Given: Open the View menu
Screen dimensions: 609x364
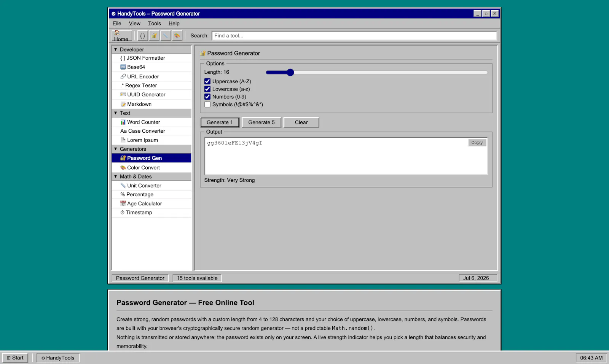Looking at the screenshot, I should pos(134,24).
